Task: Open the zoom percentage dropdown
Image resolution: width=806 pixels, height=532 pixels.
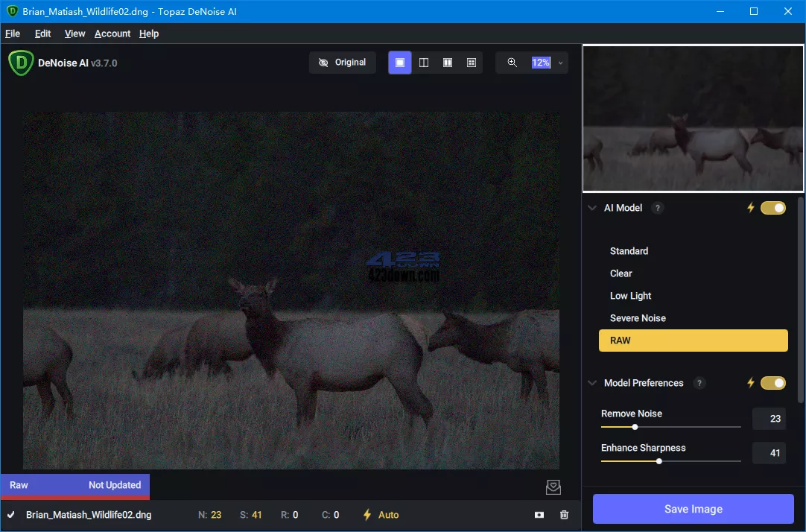Action: [x=561, y=63]
